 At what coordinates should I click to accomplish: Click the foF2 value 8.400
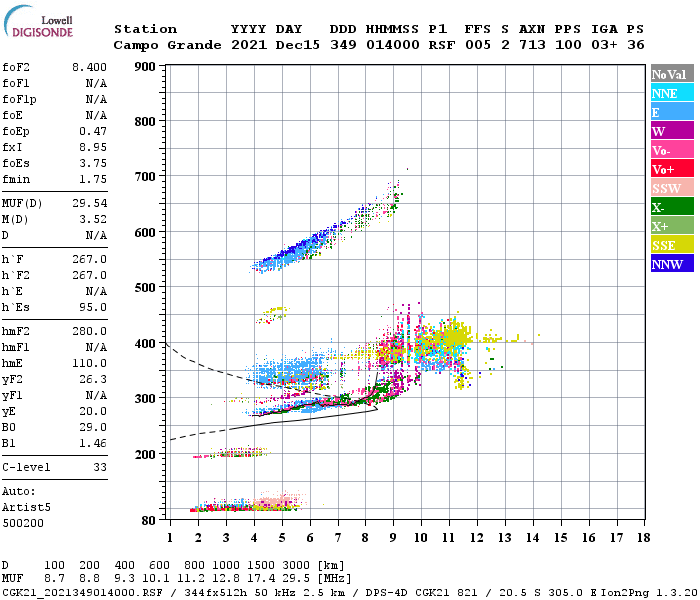[x=89, y=67]
